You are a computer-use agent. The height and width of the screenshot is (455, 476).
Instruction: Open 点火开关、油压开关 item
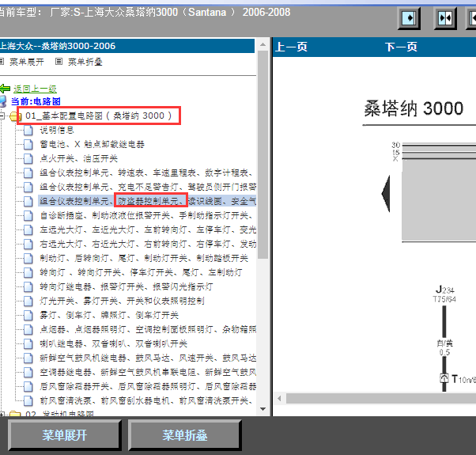(x=78, y=158)
